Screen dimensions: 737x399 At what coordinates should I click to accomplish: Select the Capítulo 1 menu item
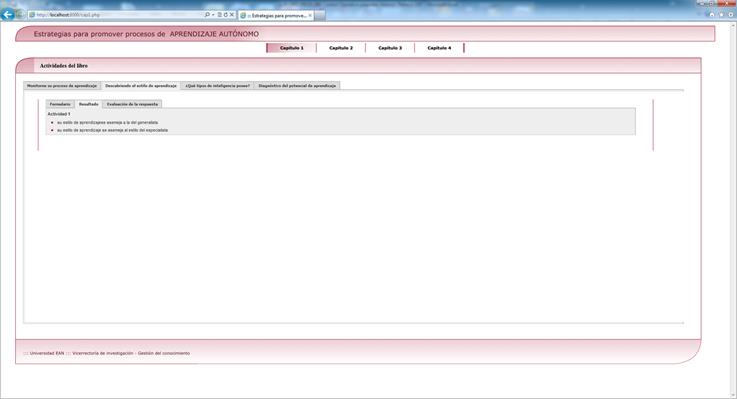[x=291, y=48]
